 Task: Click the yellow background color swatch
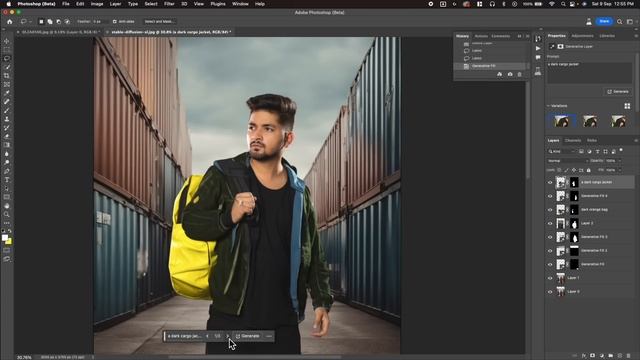pyautogui.click(x=9, y=242)
